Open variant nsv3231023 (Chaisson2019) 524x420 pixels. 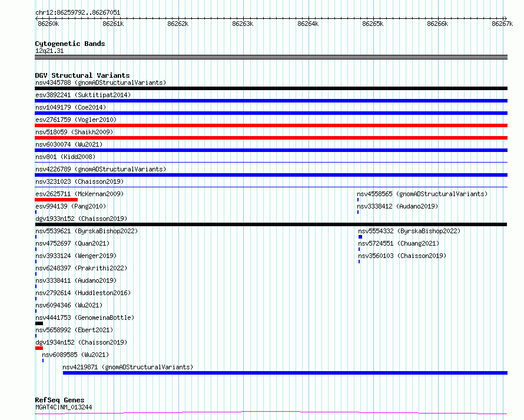pos(79,181)
